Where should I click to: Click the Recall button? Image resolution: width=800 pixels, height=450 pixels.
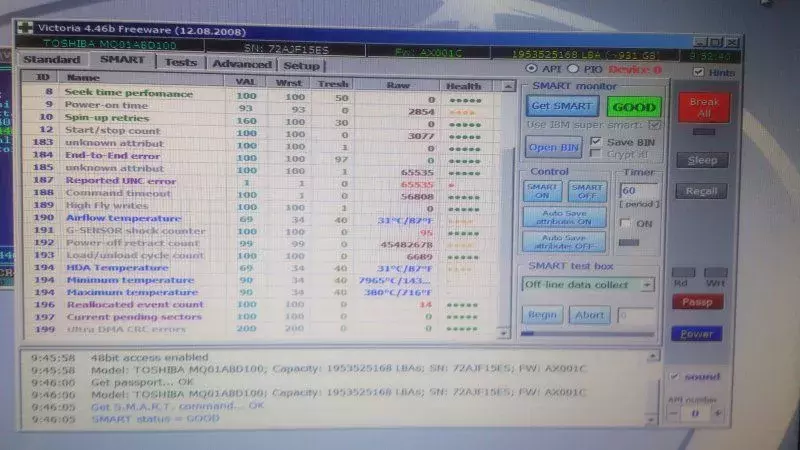(701, 191)
